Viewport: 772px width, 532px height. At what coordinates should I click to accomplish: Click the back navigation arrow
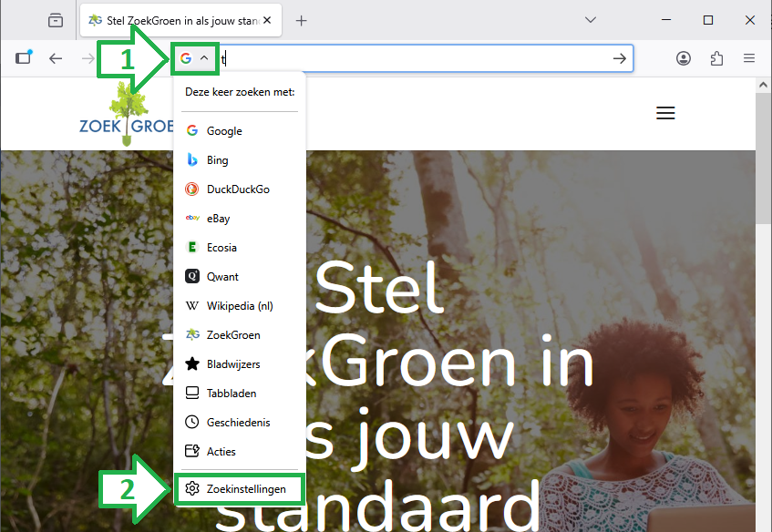click(56, 58)
